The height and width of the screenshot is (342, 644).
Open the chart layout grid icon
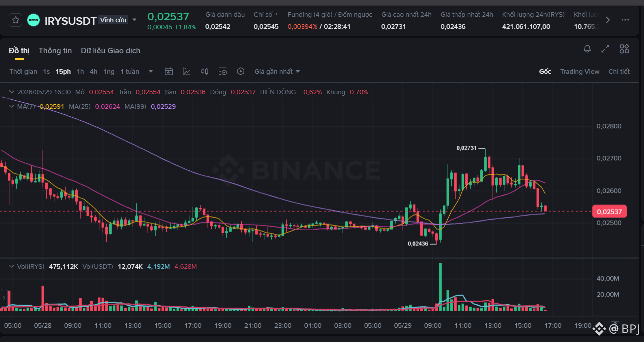coord(624,49)
